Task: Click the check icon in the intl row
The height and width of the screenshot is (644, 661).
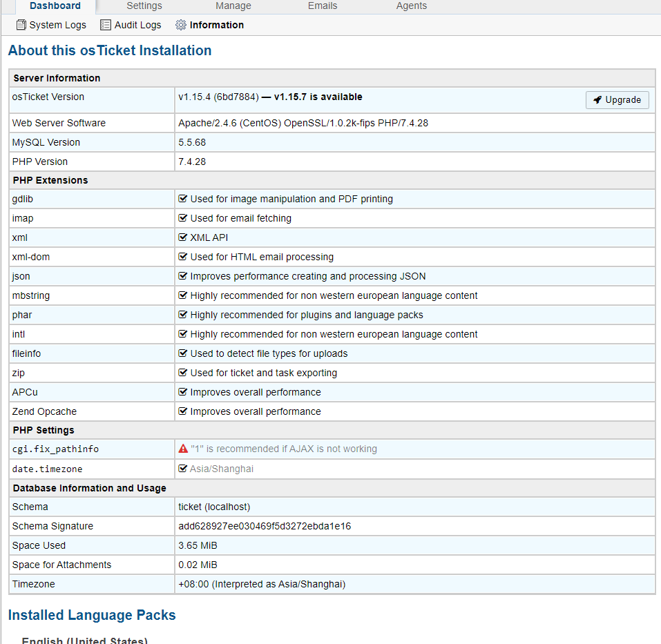Action: pyautogui.click(x=182, y=335)
